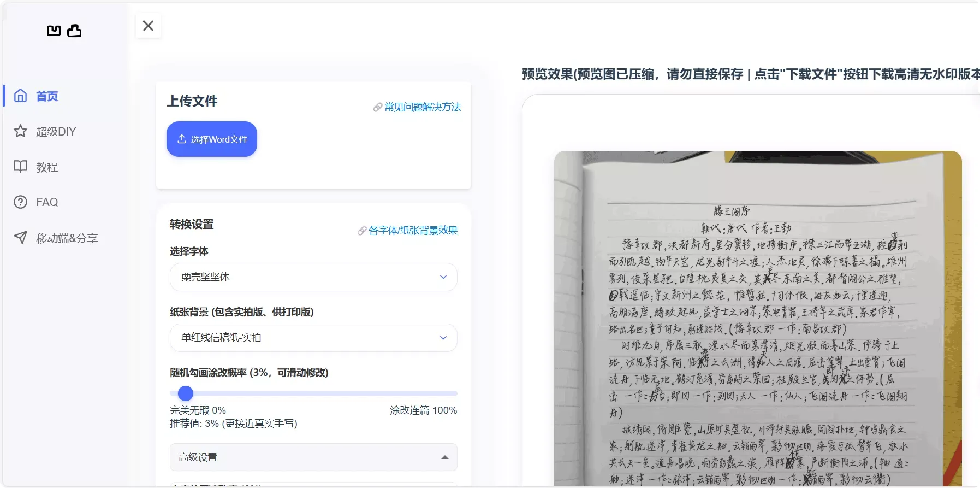Click the star icon for 超级DIY

[20, 131]
